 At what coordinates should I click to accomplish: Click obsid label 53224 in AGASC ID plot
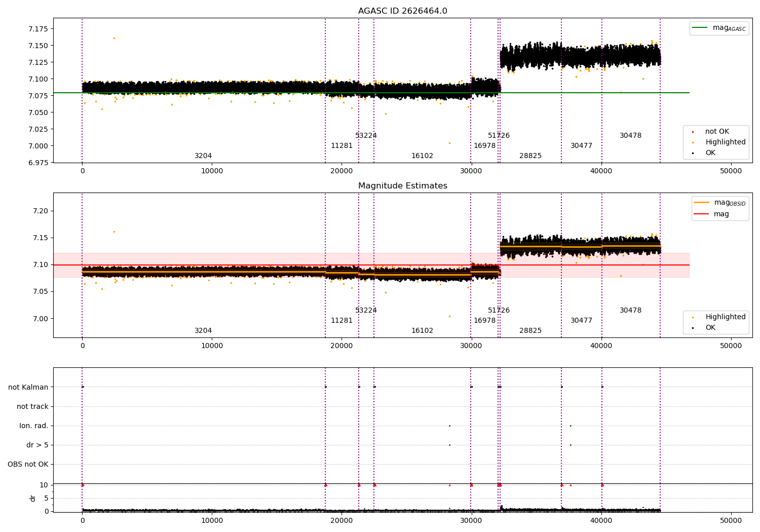[x=366, y=136]
